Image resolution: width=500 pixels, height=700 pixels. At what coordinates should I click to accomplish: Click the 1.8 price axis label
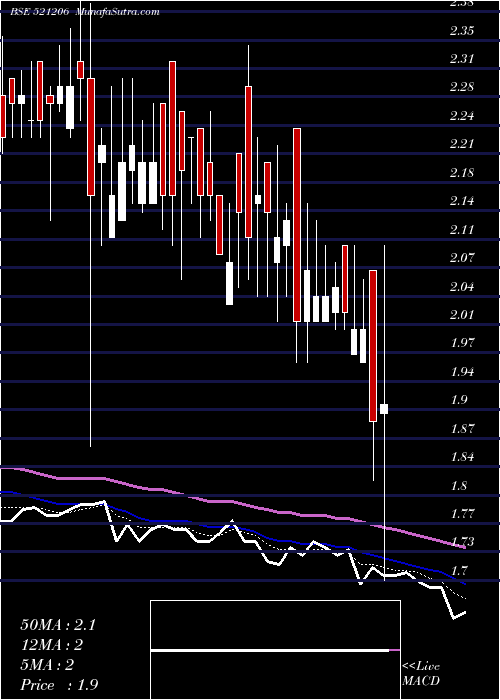tap(459, 485)
